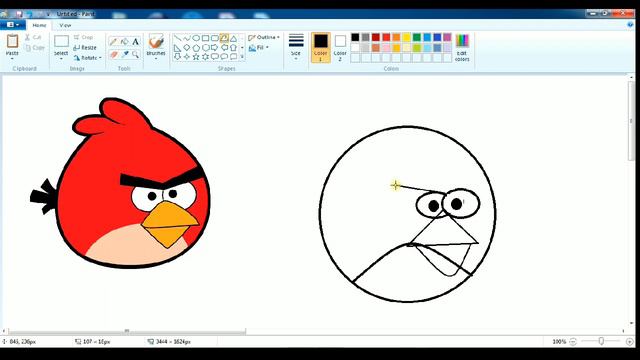
Task: Select the Magnifier tool
Action: click(x=136, y=54)
